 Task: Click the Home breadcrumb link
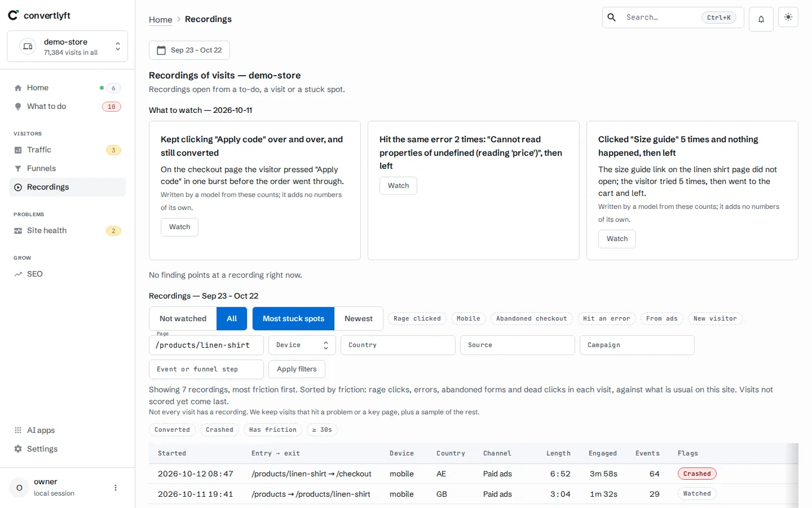point(161,20)
